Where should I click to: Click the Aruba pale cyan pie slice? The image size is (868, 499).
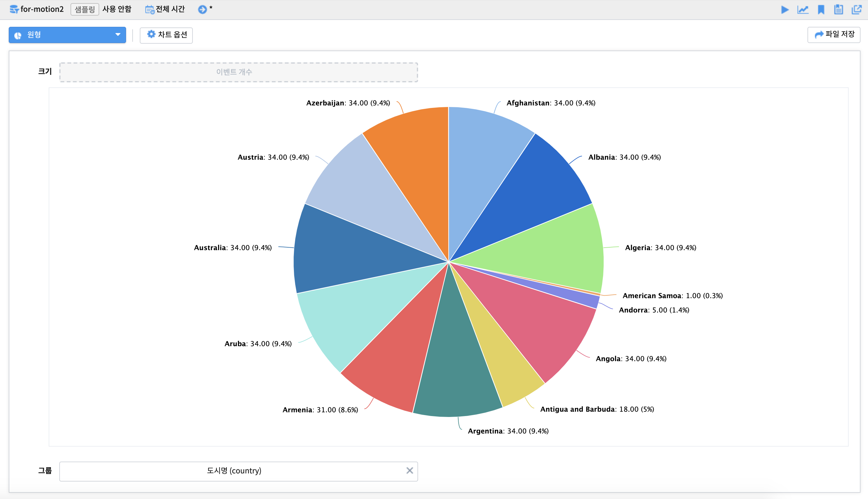pos(357,312)
